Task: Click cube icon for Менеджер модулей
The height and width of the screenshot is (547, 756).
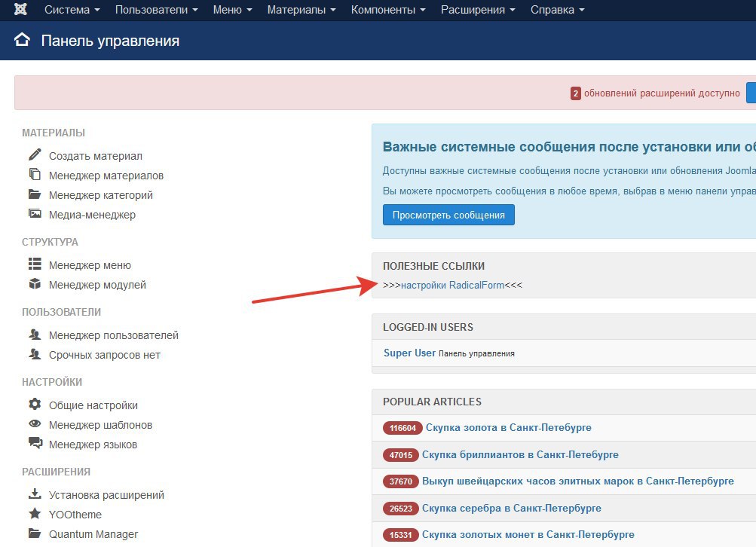Action: click(x=35, y=283)
